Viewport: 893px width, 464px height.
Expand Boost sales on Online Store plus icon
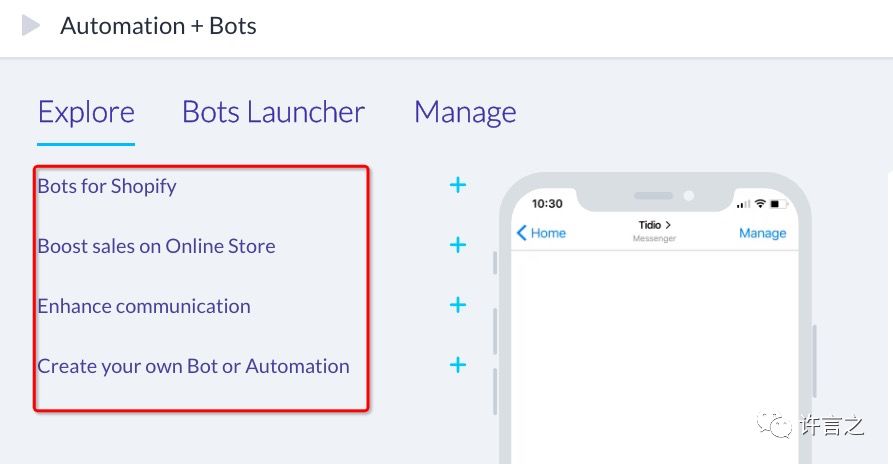(x=458, y=245)
